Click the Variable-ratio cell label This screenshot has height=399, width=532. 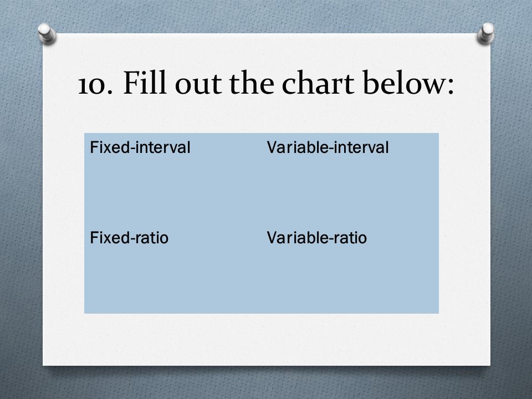click(x=316, y=238)
